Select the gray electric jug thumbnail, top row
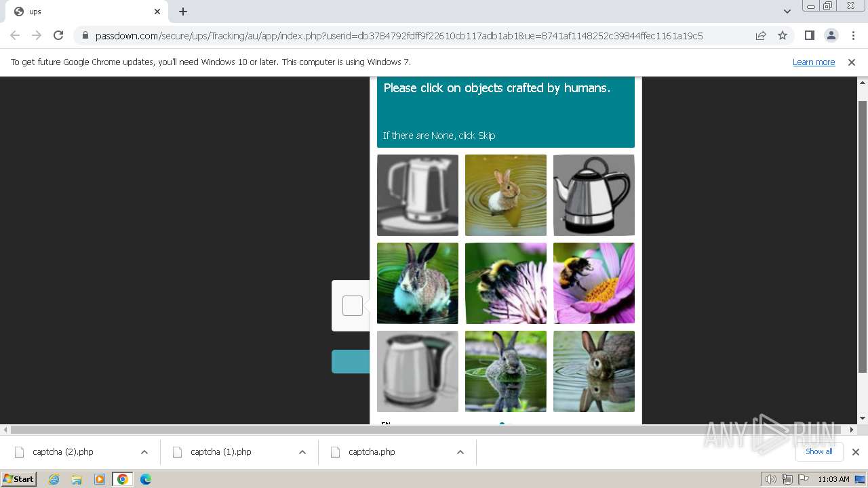 418,195
